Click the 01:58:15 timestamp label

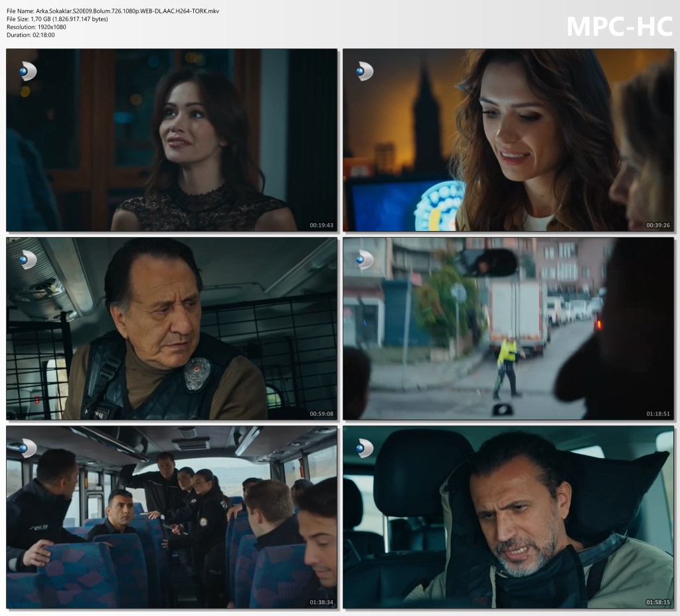click(x=658, y=602)
